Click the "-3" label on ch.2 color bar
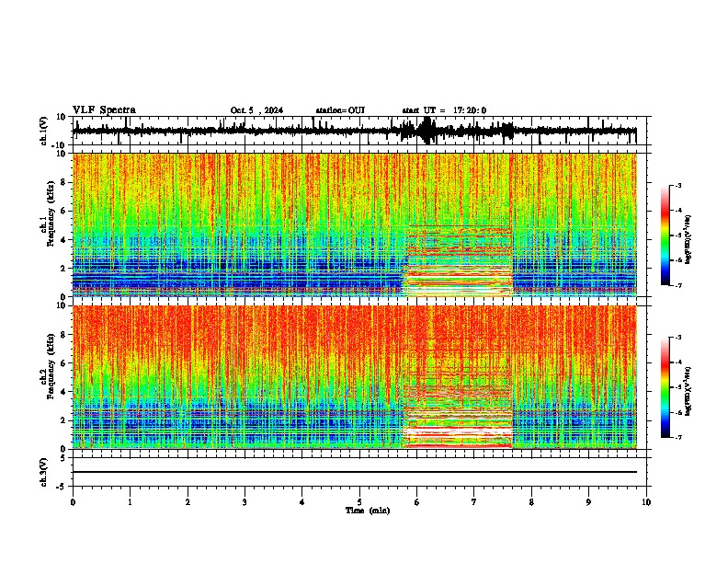Image resolution: width=728 pixels, height=563 pixels. pos(677,338)
